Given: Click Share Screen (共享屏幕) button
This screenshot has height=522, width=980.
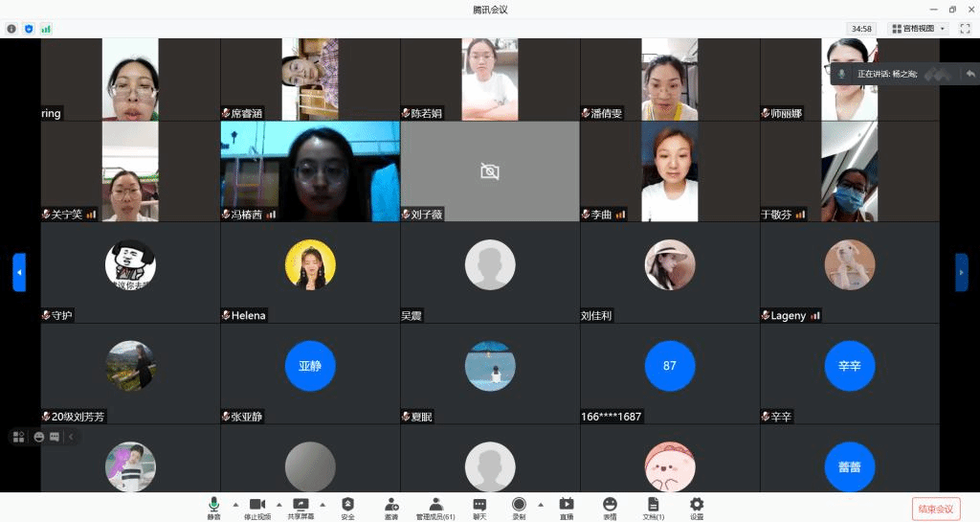Looking at the screenshot, I should [x=301, y=508].
